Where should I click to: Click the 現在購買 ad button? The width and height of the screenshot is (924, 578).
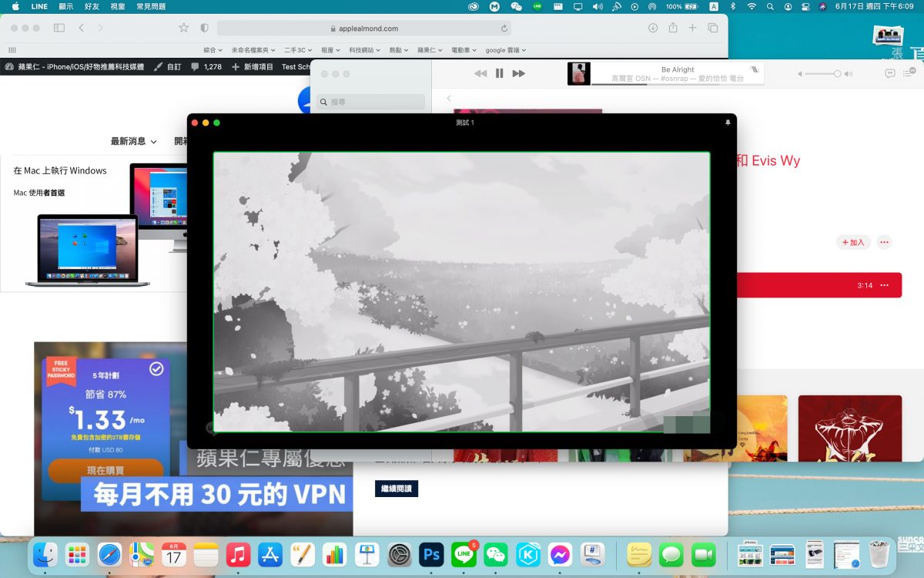(x=105, y=470)
